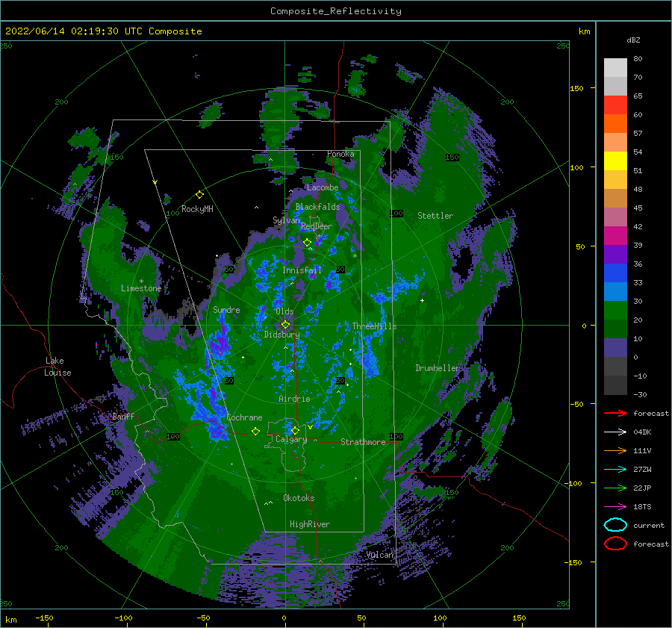Click the Sundre town label

(226, 309)
